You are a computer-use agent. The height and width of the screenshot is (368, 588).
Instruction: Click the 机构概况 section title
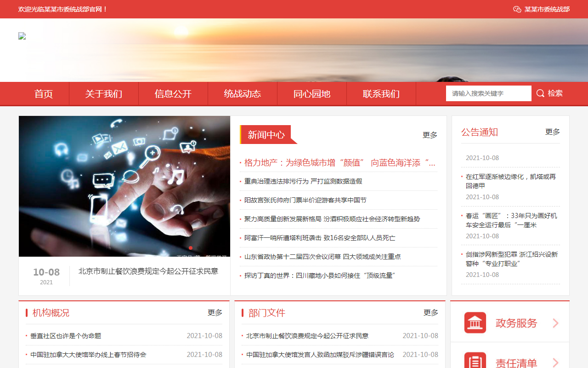pos(51,313)
